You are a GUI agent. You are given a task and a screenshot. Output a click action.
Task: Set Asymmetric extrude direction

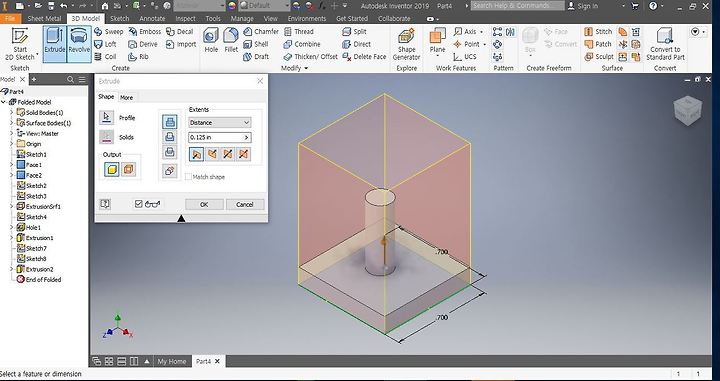click(x=243, y=154)
